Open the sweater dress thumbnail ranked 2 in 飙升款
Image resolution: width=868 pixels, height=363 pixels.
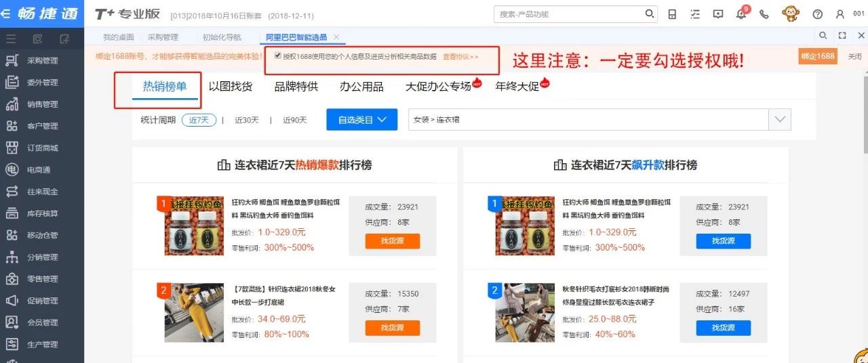point(525,312)
